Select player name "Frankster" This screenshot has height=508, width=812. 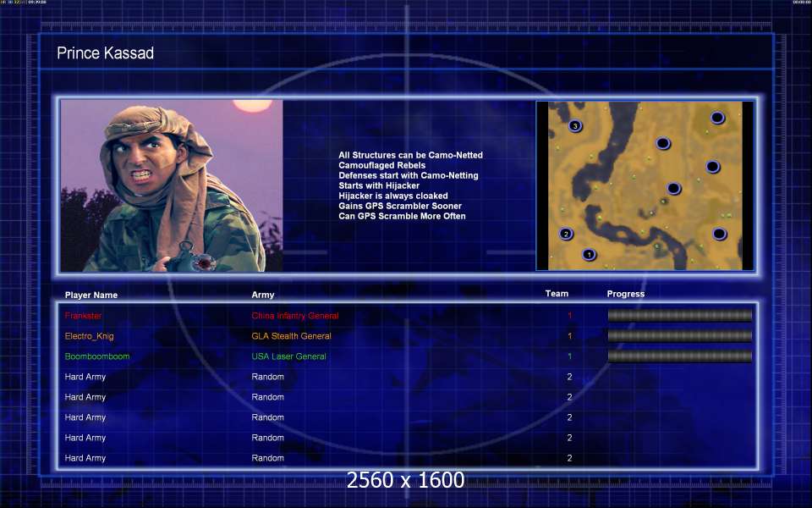[84, 316]
